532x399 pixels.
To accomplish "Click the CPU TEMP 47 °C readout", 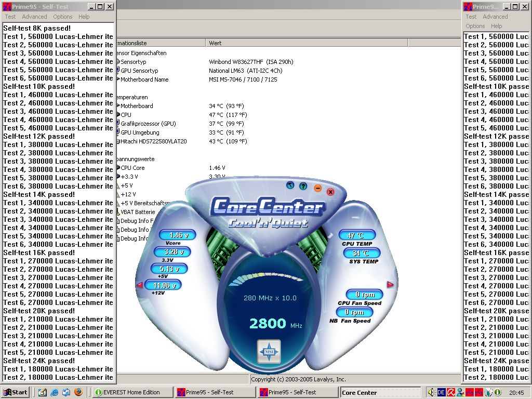I will [x=358, y=235].
